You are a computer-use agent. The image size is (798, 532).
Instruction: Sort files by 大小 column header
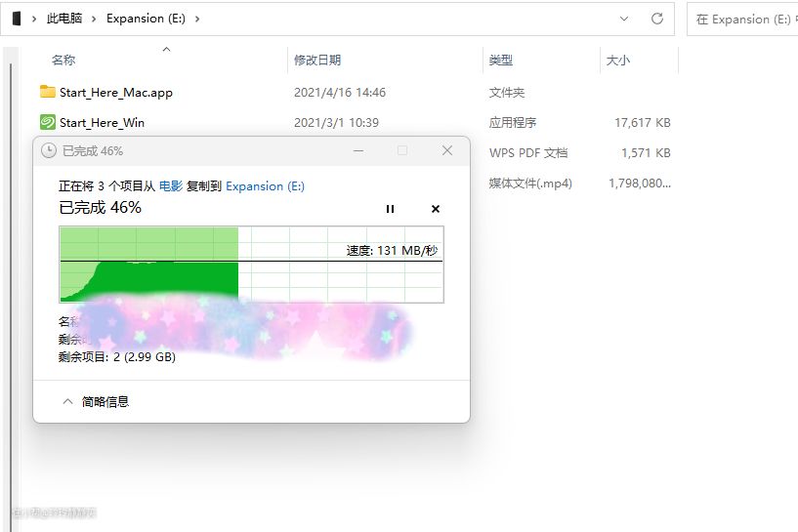tap(617, 61)
